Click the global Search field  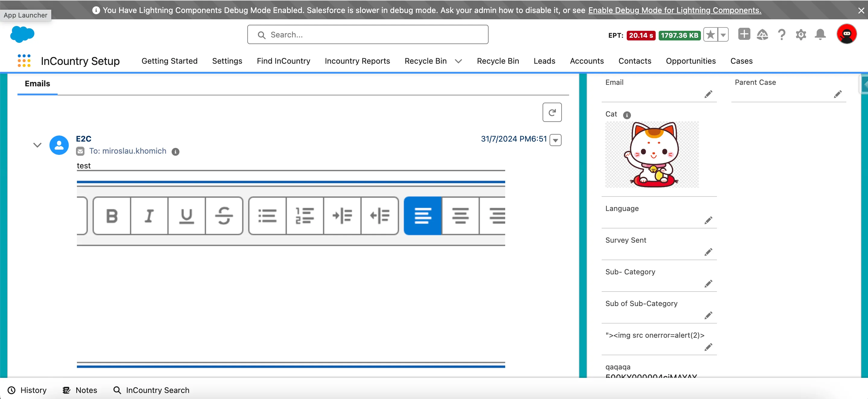368,35
